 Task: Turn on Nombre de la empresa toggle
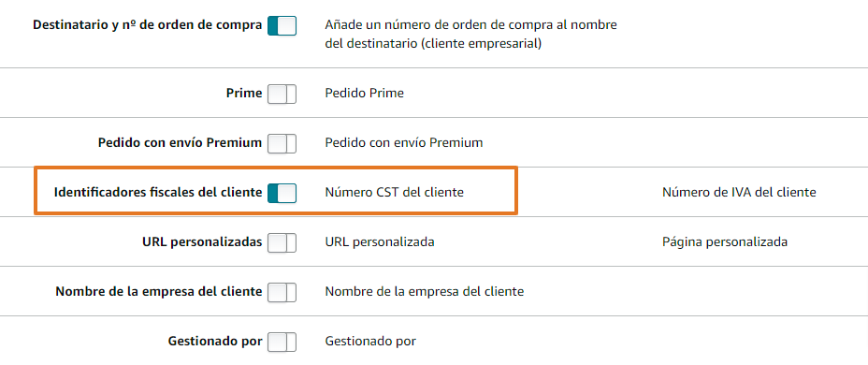282,292
